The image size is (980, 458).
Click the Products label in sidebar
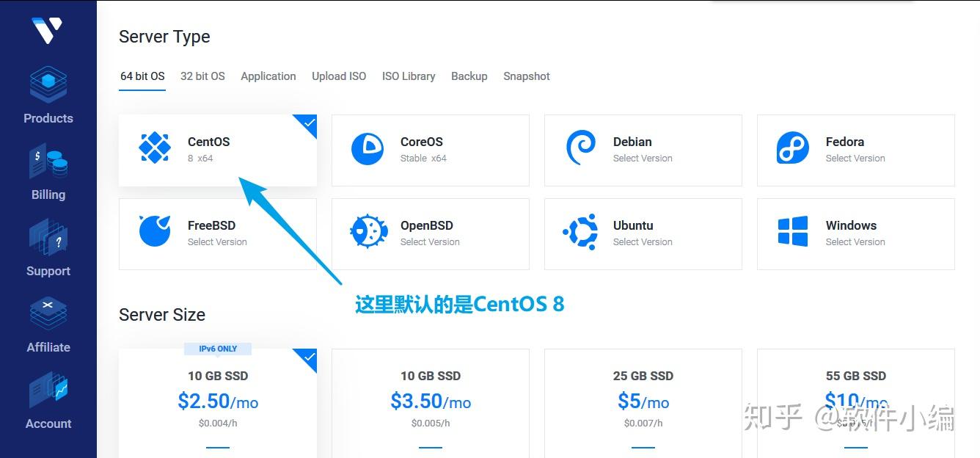48,118
